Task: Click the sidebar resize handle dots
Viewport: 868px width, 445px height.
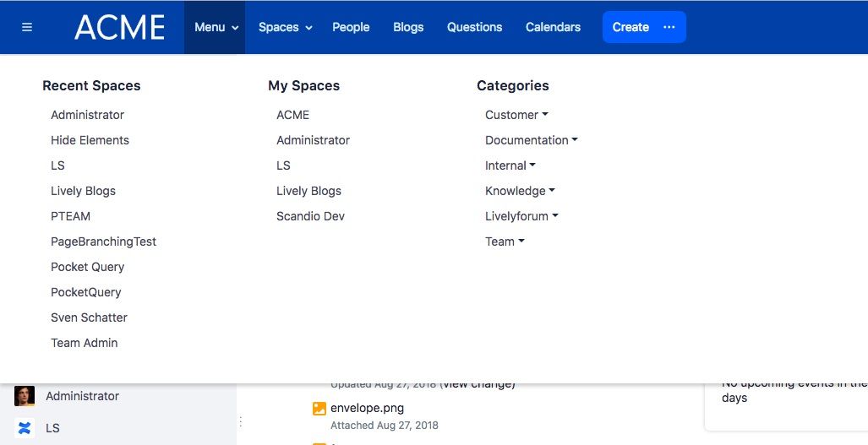Action: coord(240,422)
